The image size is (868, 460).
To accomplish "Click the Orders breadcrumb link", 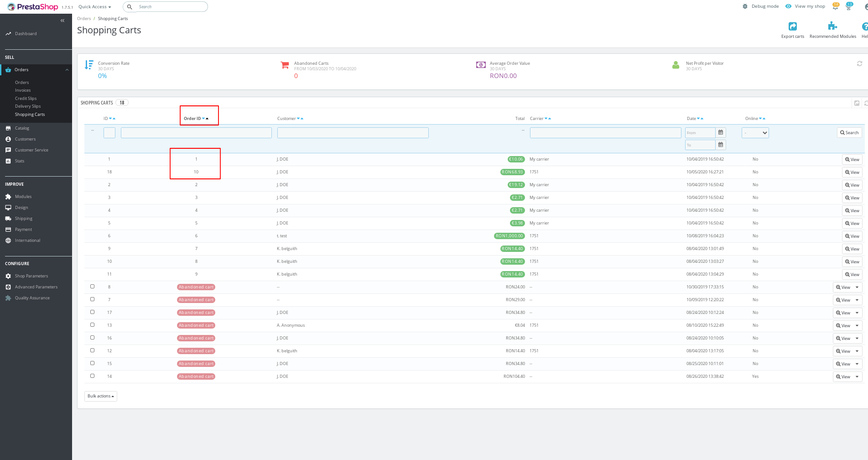I will [84, 19].
